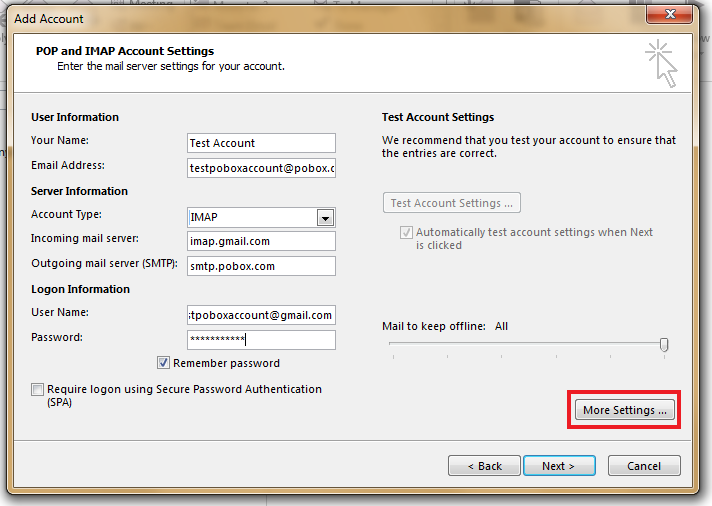This screenshot has height=506, width=712.
Task: Click the Outgoing mail server SMTP field
Action: (261, 266)
